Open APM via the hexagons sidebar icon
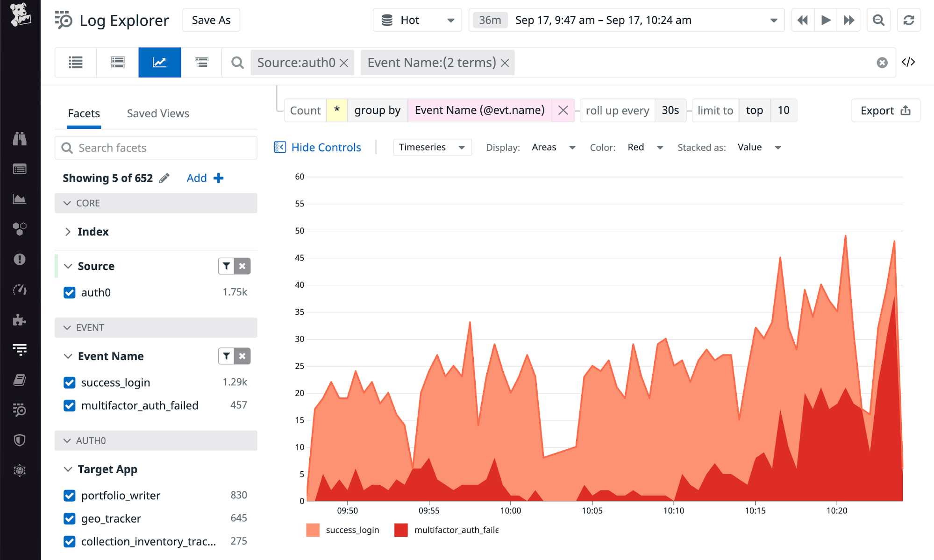 pyautogui.click(x=20, y=228)
